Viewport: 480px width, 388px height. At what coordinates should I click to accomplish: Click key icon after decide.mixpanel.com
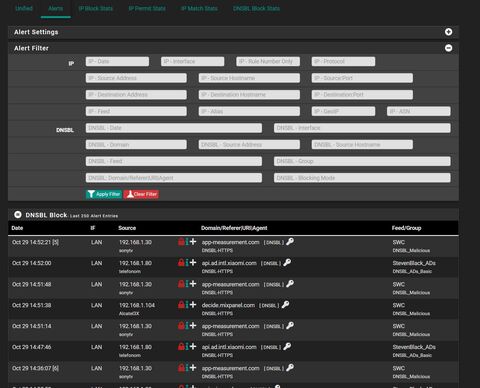coord(285,305)
